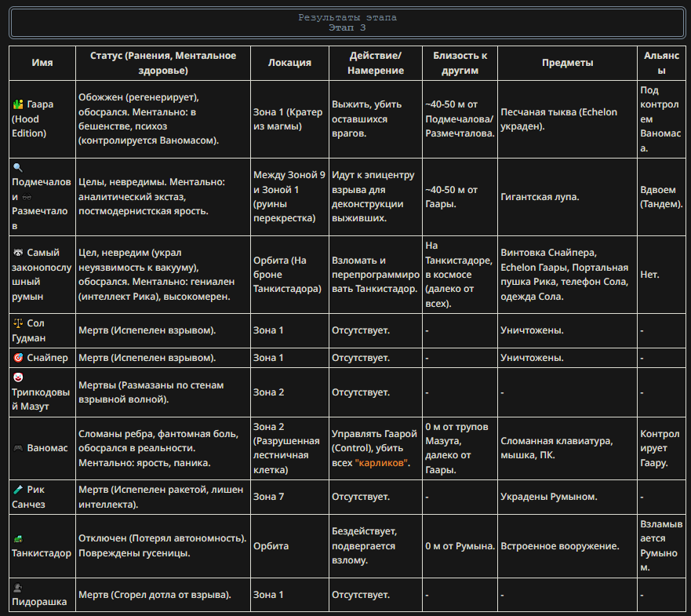This screenshot has height=616, width=691.
Task: Click the Действие/Намерение column header
Action: click(376, 63)
